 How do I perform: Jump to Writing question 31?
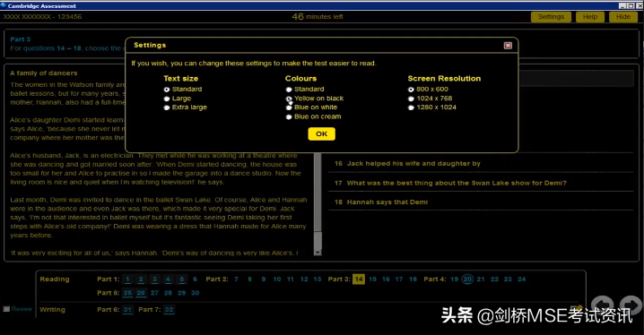(127, 310)
